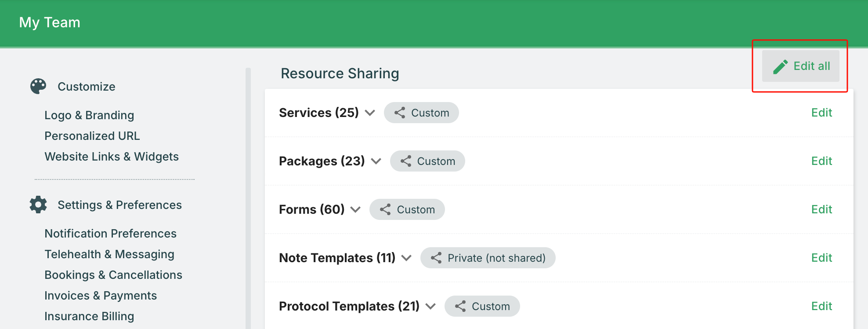This screenshot has width=868, height=329.
Task: Click the sidebar vertical scrollbar
Action: 248,198
